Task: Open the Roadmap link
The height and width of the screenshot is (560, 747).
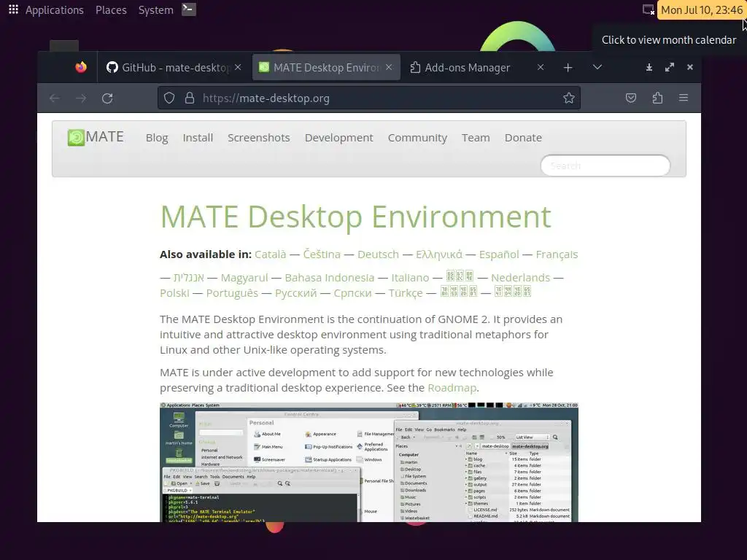Action: (x=452, y=388)
